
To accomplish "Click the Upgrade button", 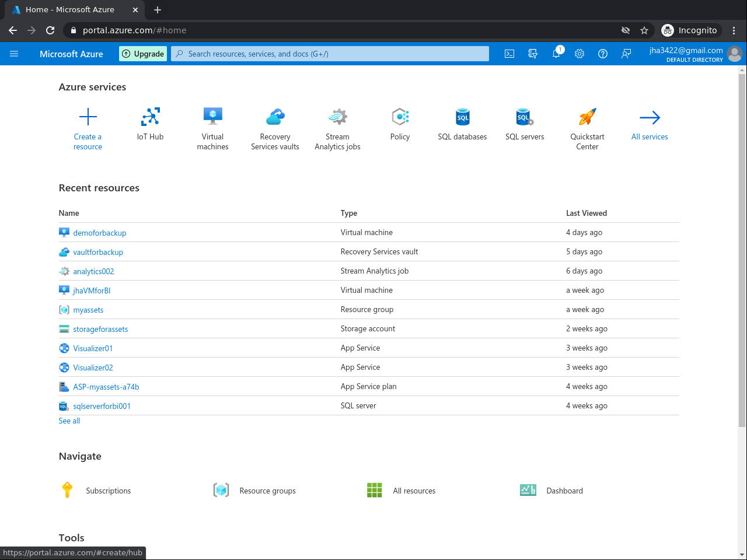I will [143, 54].
